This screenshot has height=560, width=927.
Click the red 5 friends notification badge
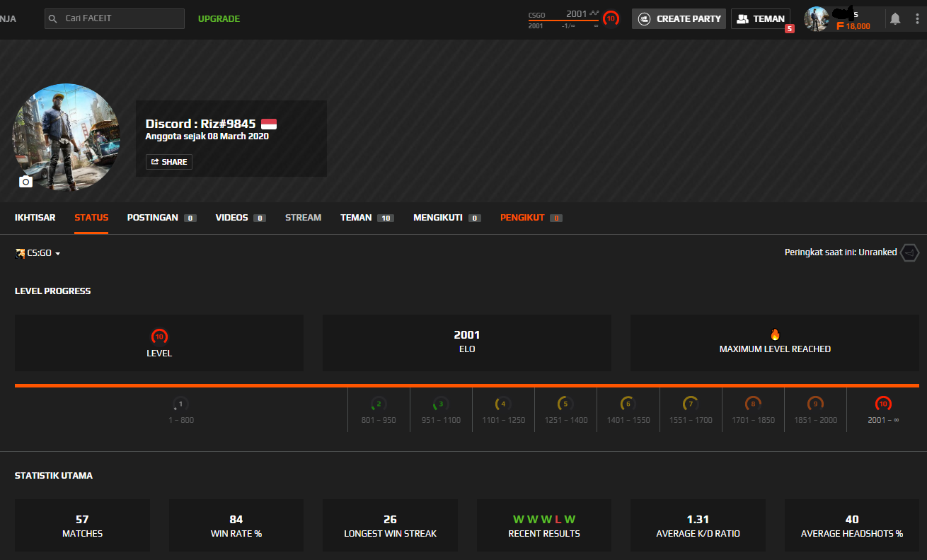[x=790, y=29]
